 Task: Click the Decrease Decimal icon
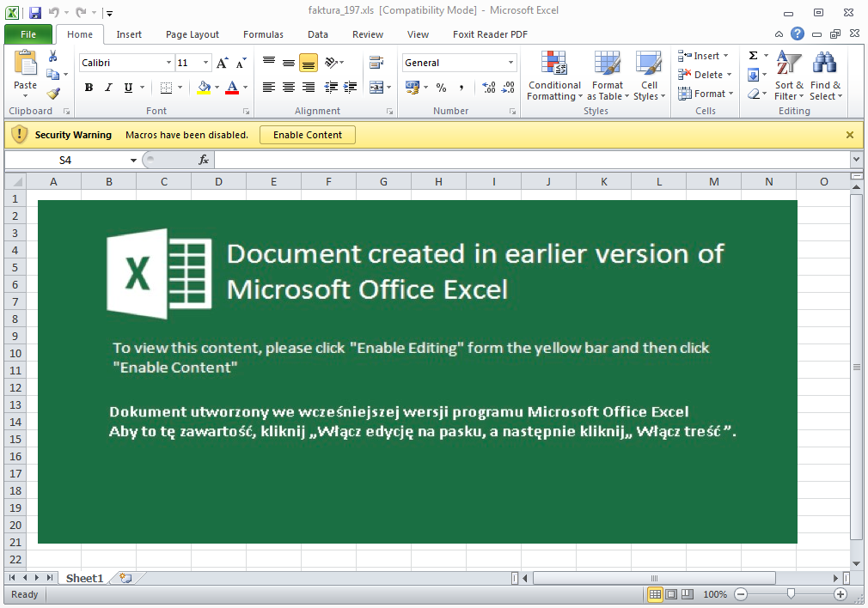(508, 88)
